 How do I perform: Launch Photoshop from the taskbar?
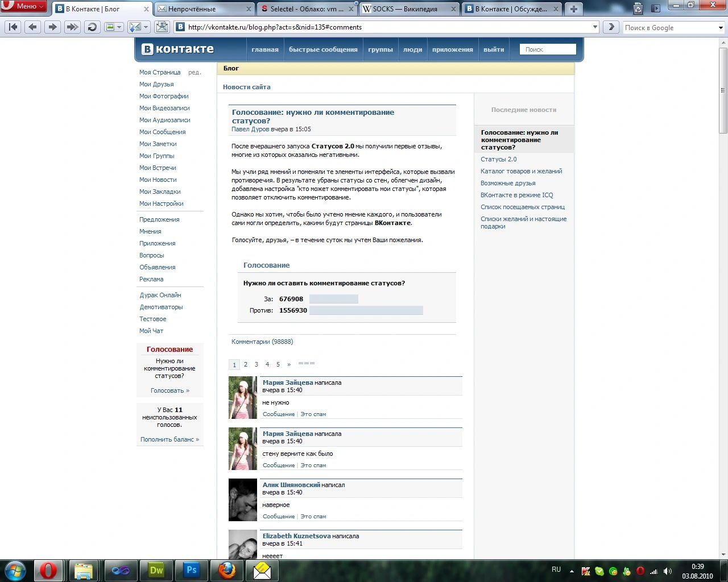pyautogui.click(x=192, y=570)
